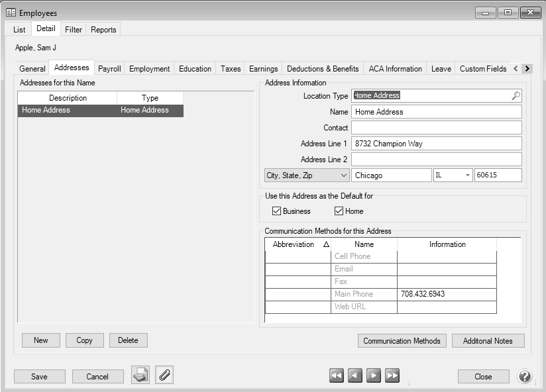Click the Name column header in communication grid
This screenshot has height=392, width=546.
(364, 244)
